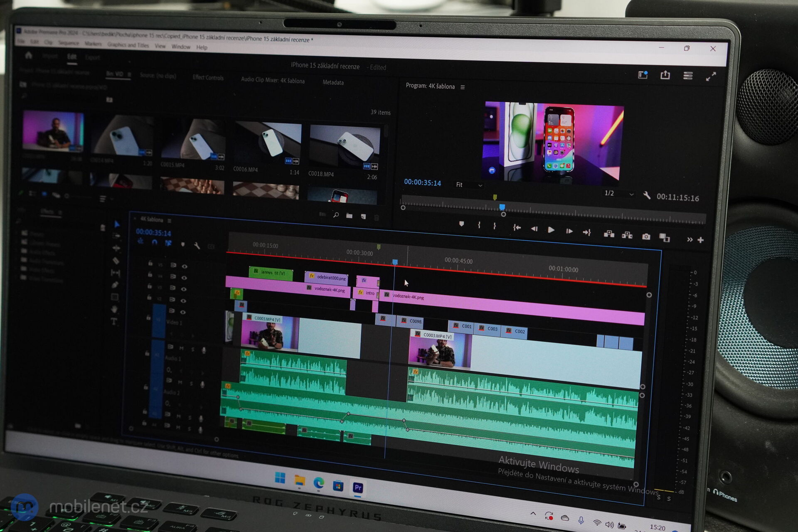Switch to the Metadata tab

pos(332,82)
